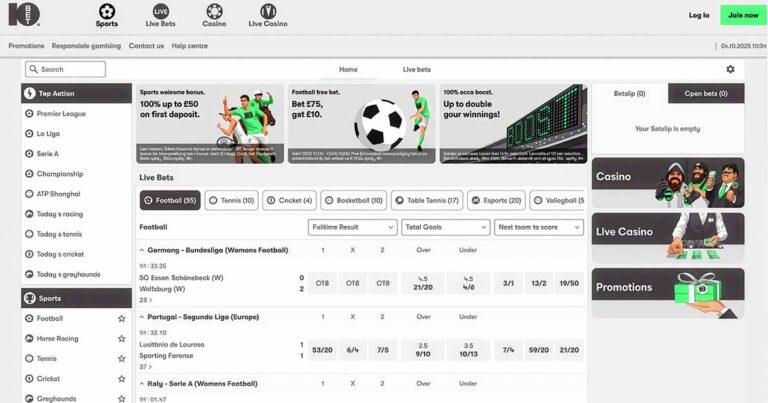Click the Sports icon in top navigation

coord(106,11)
